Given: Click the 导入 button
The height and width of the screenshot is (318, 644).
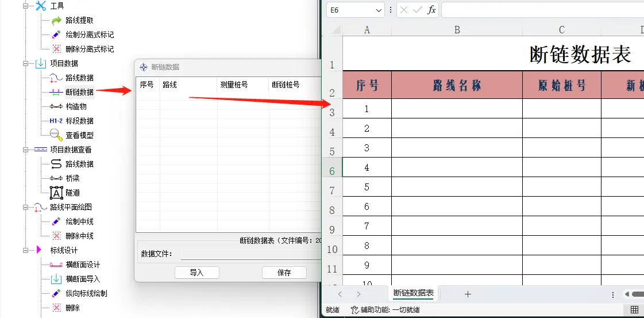Looking at the screenshot, I should click(196, 273).
